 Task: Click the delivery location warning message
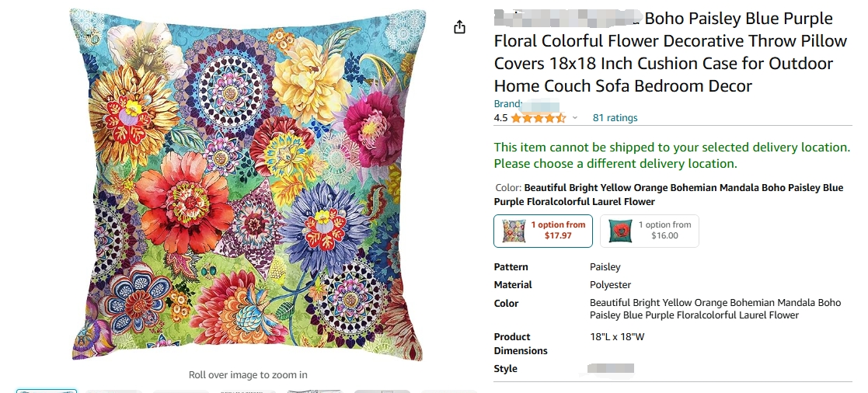pyautogui.click(x=672, y=155)
